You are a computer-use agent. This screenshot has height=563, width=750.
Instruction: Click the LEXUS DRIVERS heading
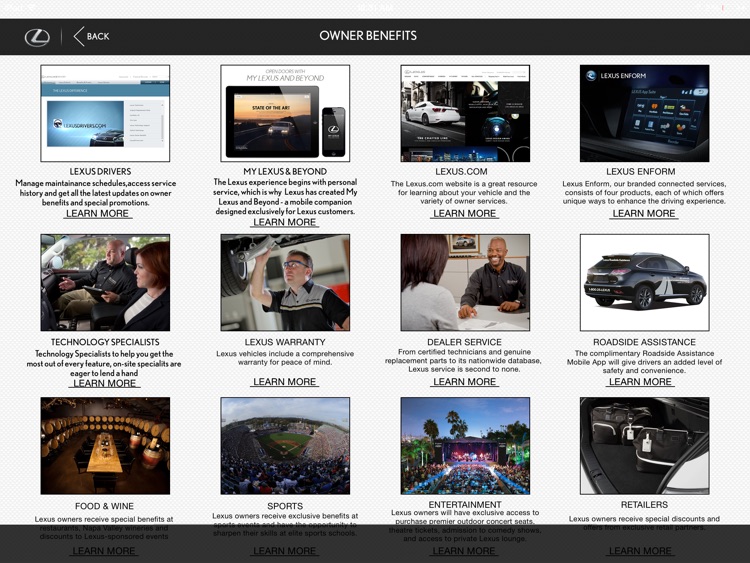(100, 172)
